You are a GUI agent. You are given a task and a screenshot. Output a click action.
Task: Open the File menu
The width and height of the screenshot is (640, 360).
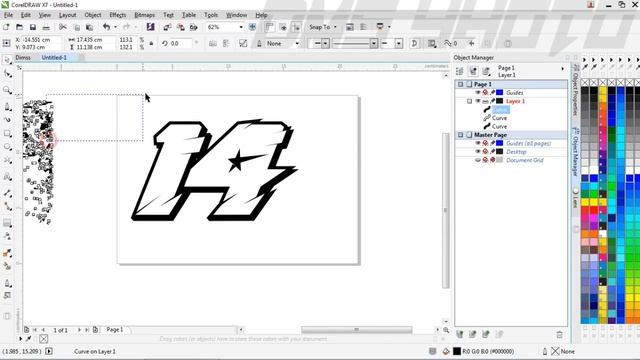pyautogui.click(x=8, y=15)
